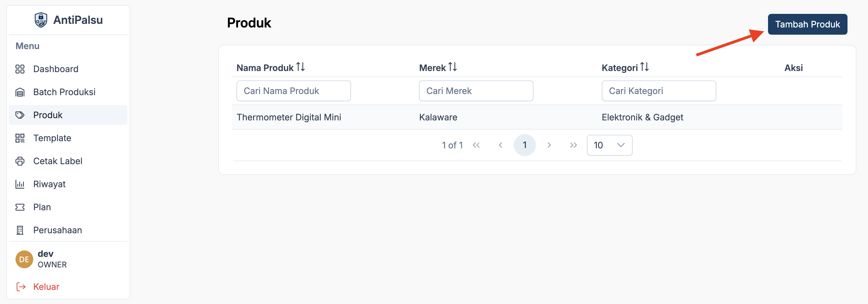Image resolution: width=868 pixels, height=304 pixels.
Task: Select the Thermometer Digital Mini row
Action: pos(289,117)
